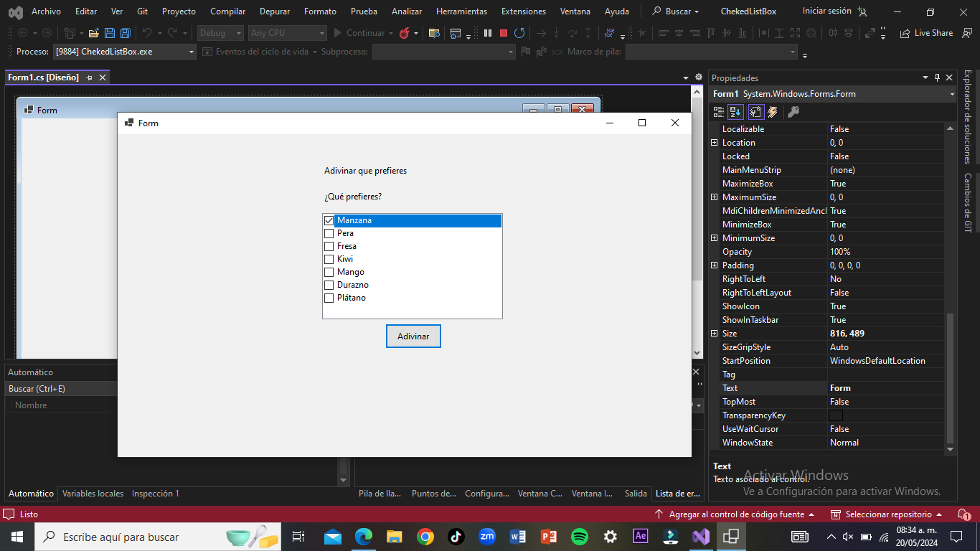980x551 pixels.
Task: Expand the Size property node
Action: tap(714, 334)
